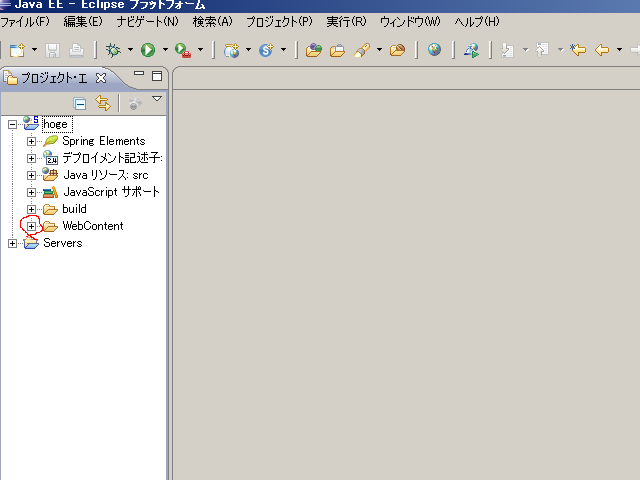Expand the Spring Elements node
This screenshot has width=640, height=480.
point(31,141)
